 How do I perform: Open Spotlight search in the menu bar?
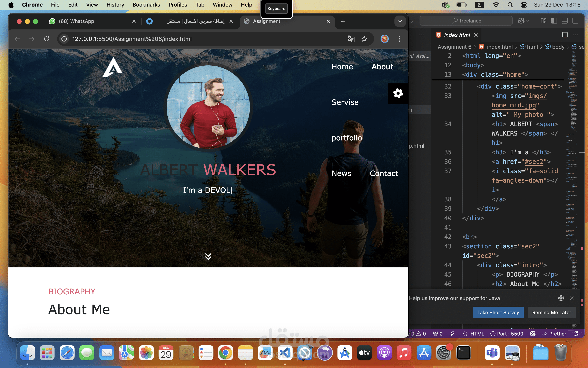tap(510, 5)
